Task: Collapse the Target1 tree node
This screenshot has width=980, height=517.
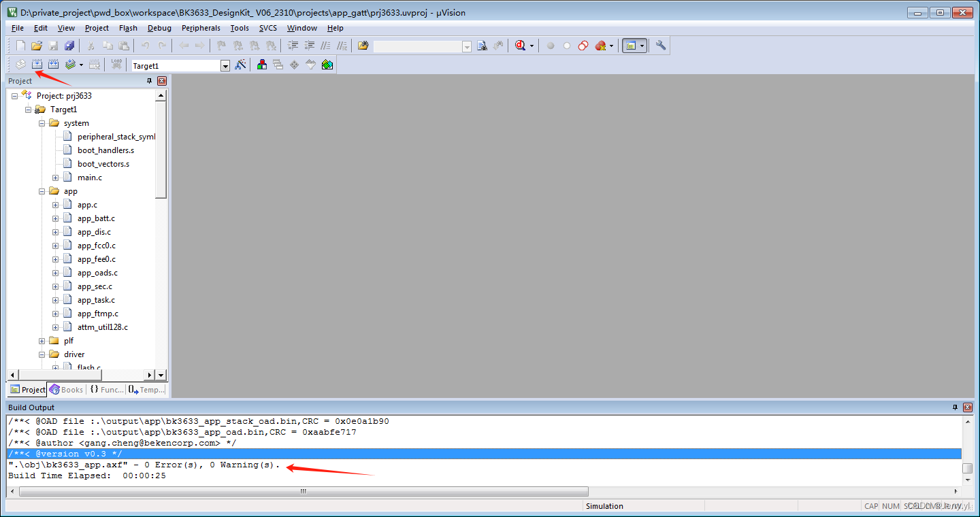Action: pos(28,110)
